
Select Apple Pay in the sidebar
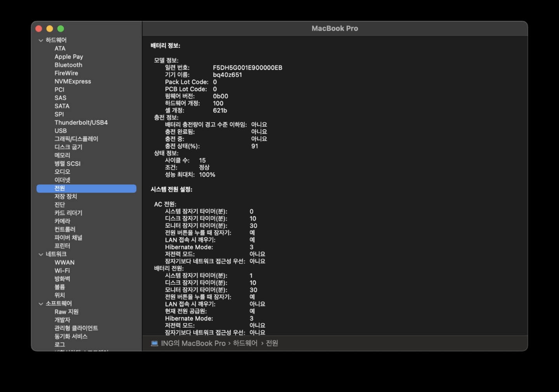point(69,57)
